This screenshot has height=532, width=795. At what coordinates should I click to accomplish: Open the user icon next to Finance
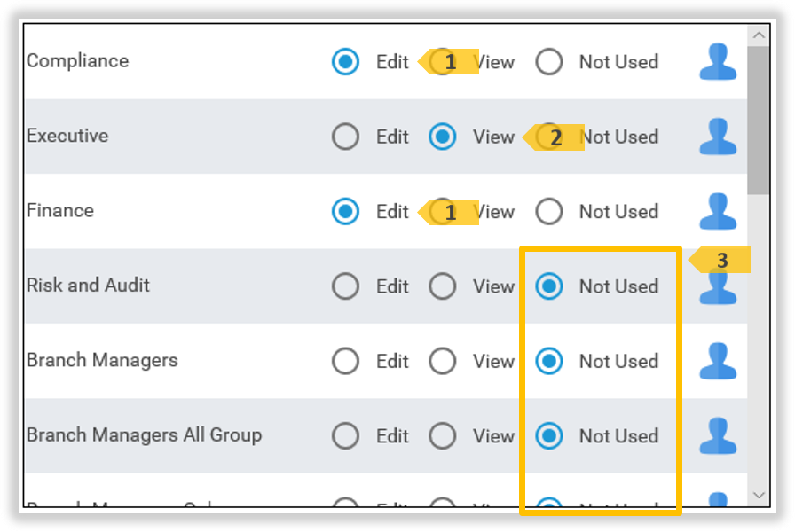[x=718, y=212]
